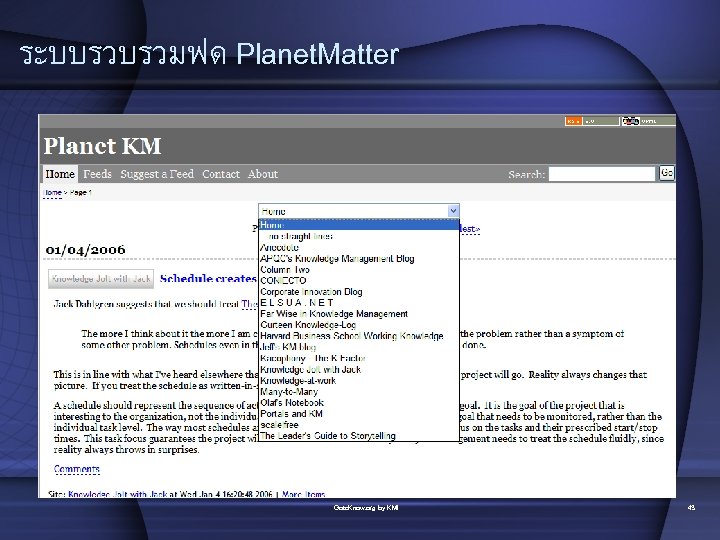This screenshot has width=720, height=540.
Task: Click the Knowledge Jolt with Jack badge button
Action: click(101, 279)
